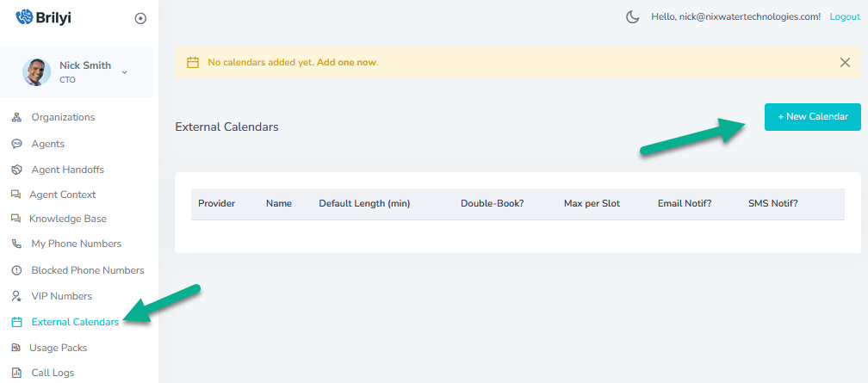Click the Agent Handoffs icon
Viewport: 868px width, 383px height.
(x=16, y=170)
